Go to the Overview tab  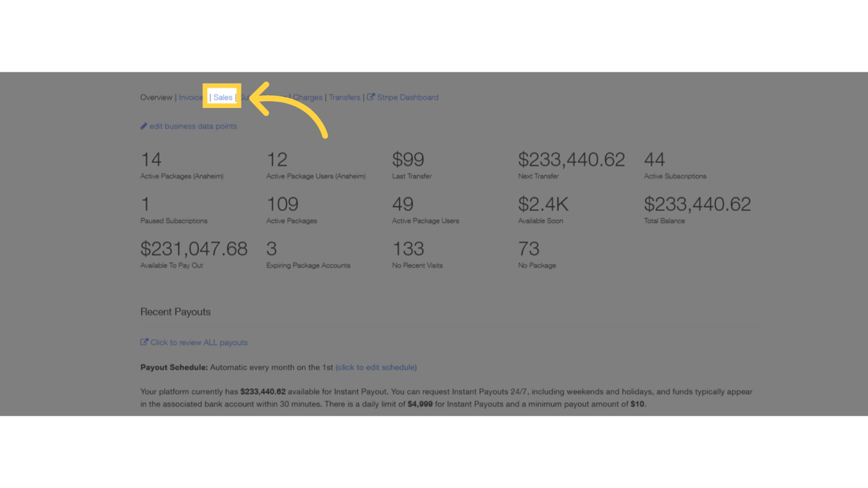tap(156, 97)
